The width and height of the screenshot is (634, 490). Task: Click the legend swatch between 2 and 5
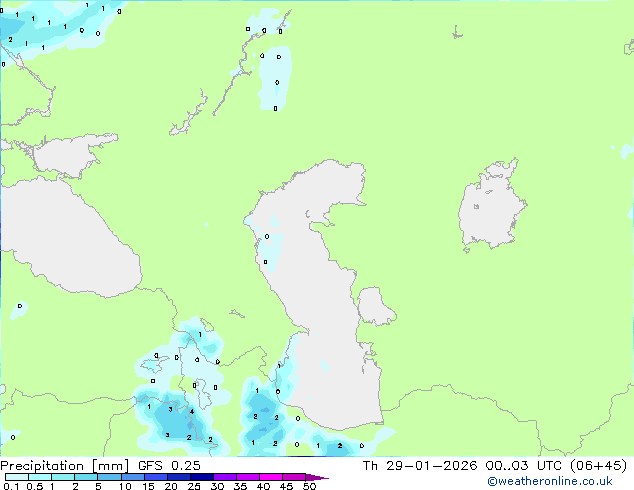pyautogui.click(x=86, y=477)
